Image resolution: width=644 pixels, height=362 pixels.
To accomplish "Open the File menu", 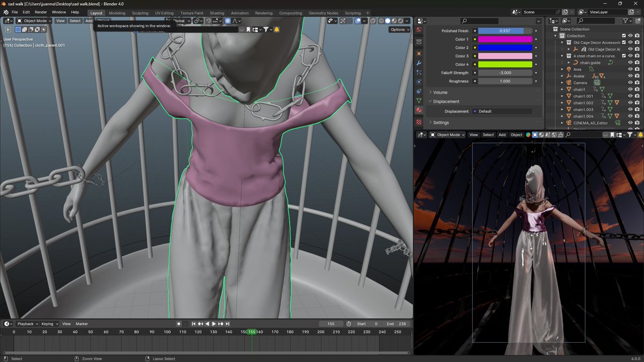I will [x=14, y=12].
